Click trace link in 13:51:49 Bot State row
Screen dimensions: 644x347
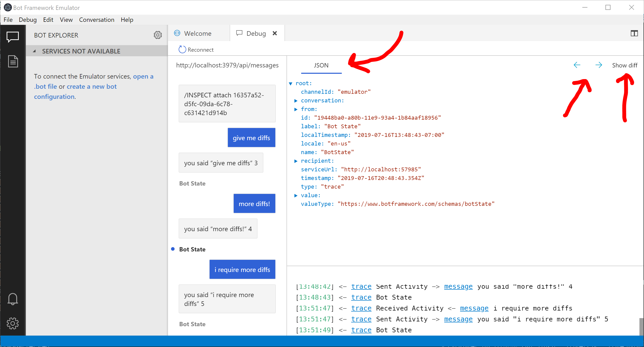coord(361,330)
